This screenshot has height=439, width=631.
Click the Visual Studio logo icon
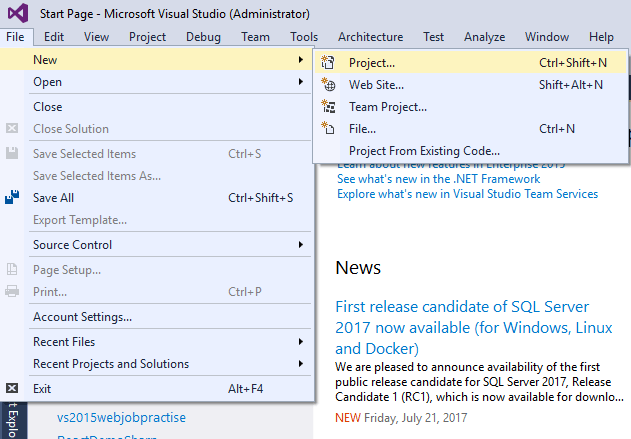coord(18,13)
